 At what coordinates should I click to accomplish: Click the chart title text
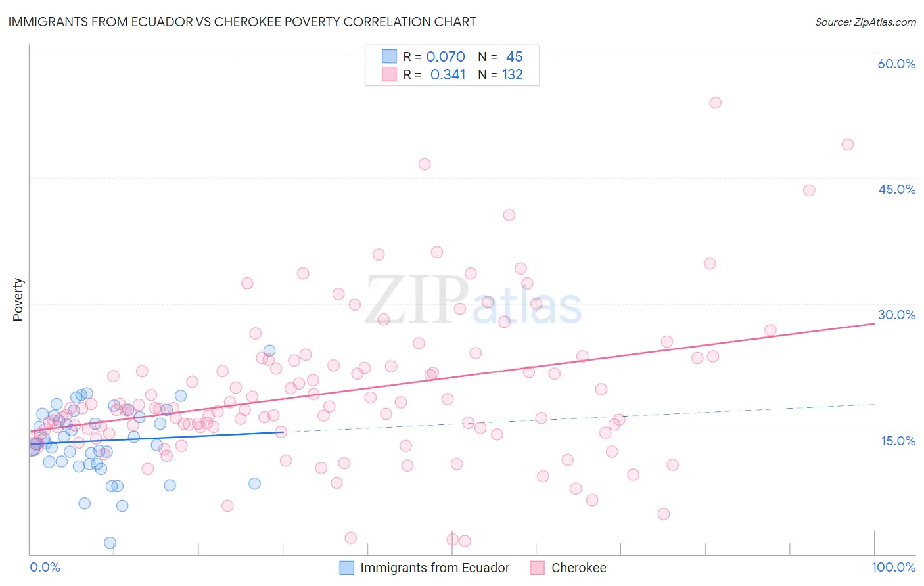tap(242, 22)
